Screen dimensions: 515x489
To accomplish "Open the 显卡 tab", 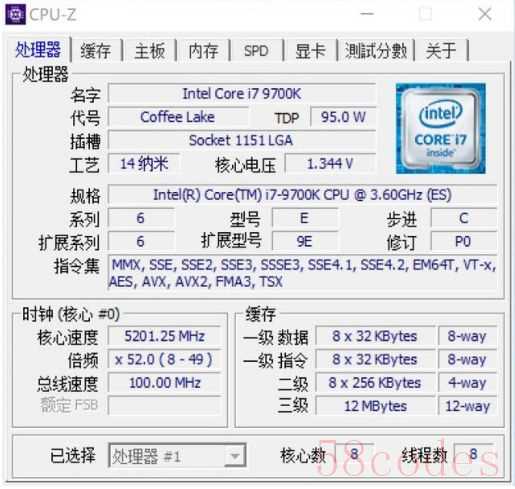I will tap(310, 51).
